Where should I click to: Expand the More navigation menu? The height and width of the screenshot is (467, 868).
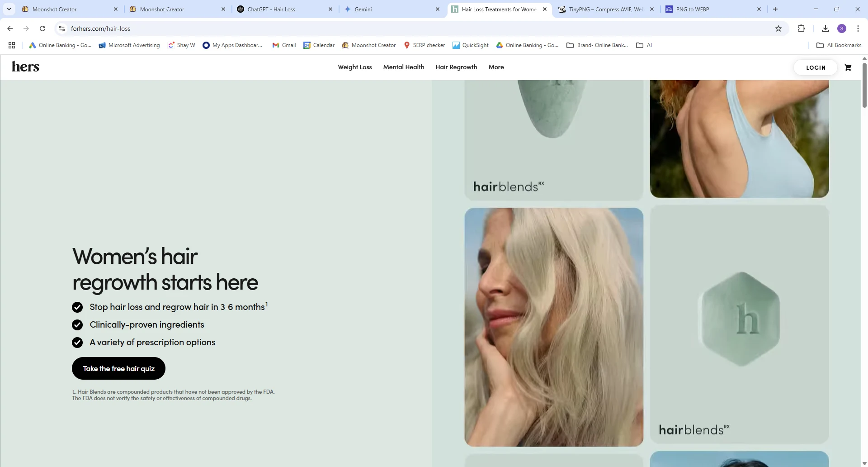click(x=496, y=67)
